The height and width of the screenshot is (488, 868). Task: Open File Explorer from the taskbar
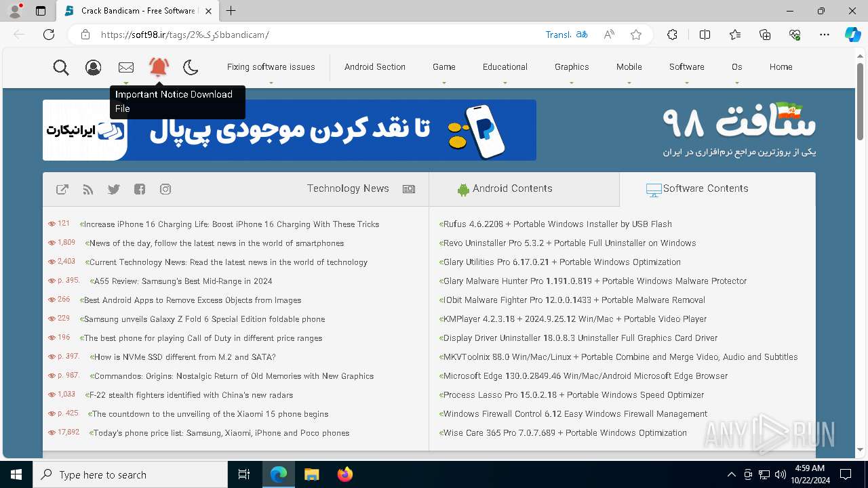coord(311,474)
